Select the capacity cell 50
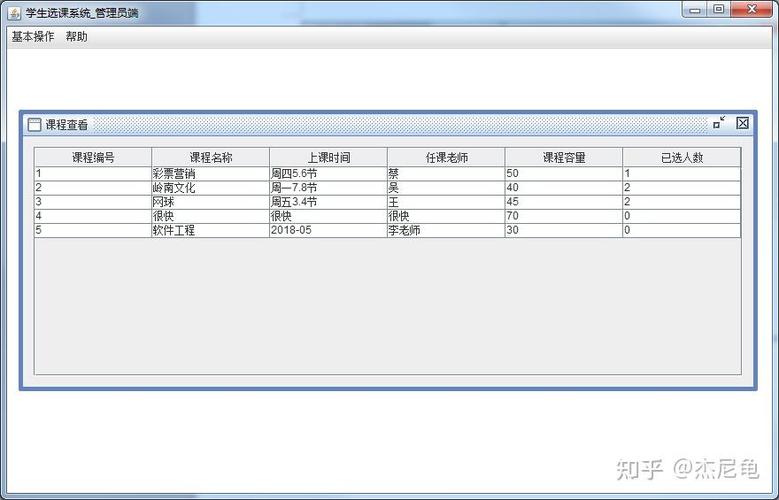The height and width of the screenshot is (500, 779). [564, 173]
